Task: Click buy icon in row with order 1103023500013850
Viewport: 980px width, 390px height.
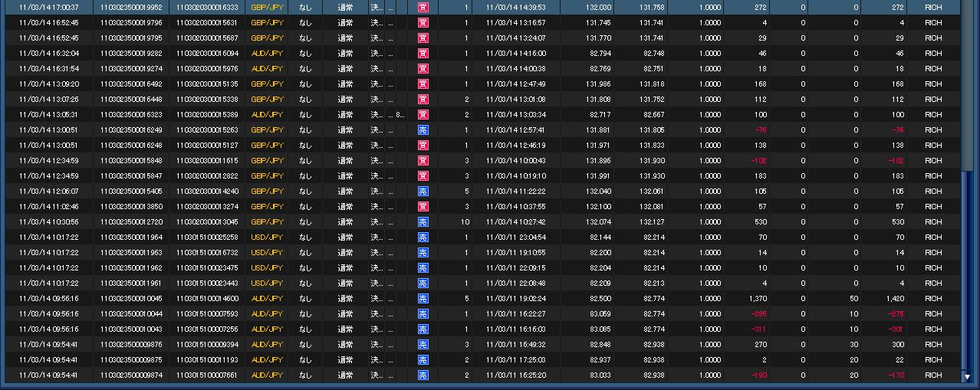Action: click(x=423, y=207)
